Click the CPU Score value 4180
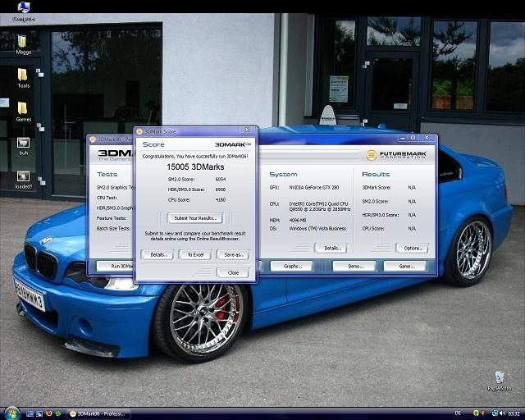This screenshot has width=525, height=420. pos(221,200)
